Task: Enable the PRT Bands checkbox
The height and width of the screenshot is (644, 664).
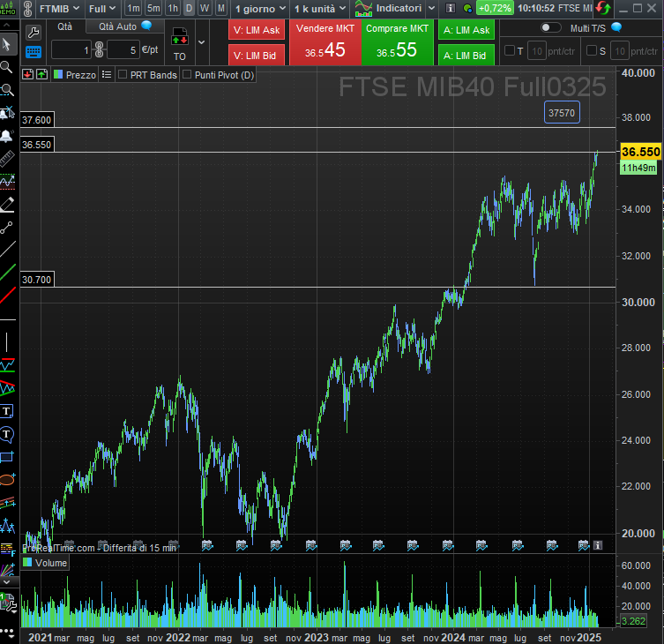Action: pos(123,75)
